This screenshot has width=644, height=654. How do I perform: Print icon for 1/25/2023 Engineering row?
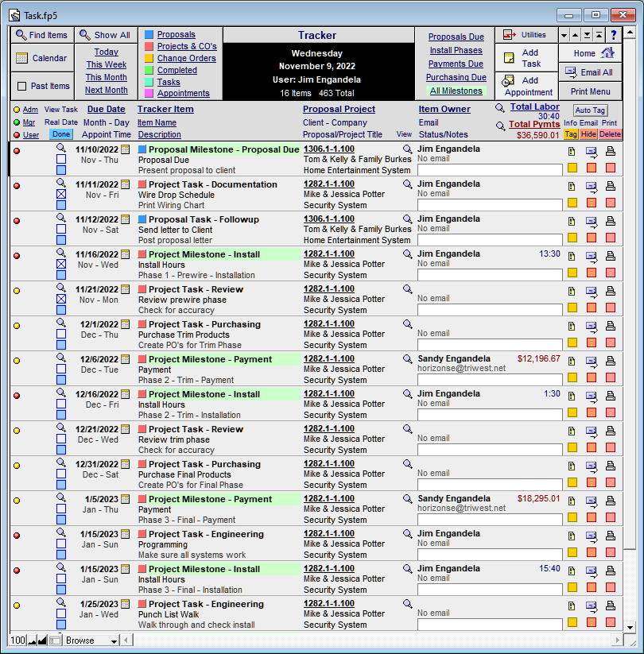(x=610, y=606)
